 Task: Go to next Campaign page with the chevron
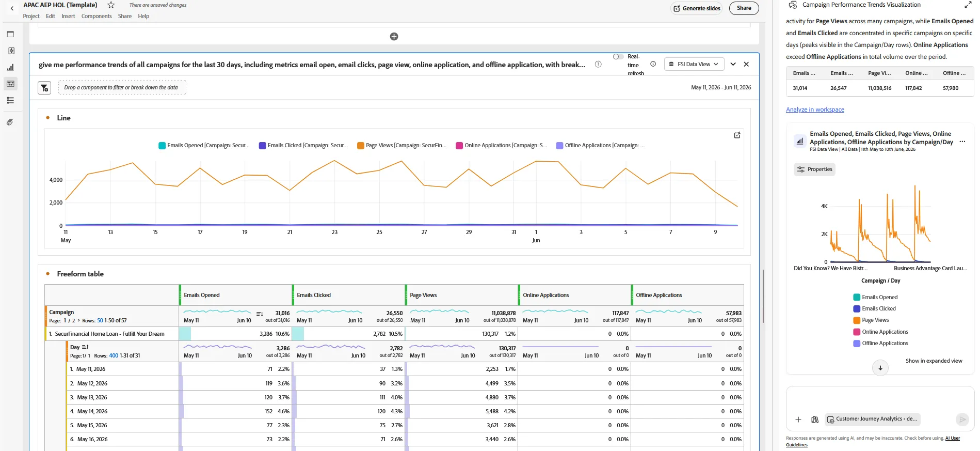point(78,321)
